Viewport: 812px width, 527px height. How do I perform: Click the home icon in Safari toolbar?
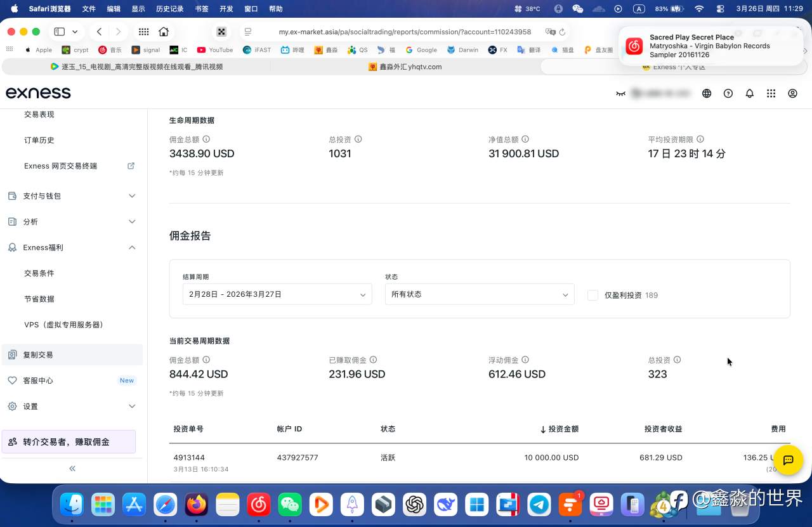coord(164,31)
